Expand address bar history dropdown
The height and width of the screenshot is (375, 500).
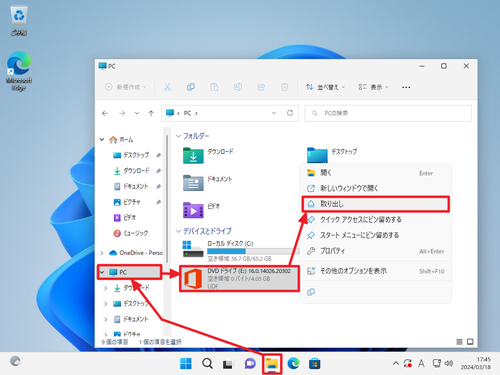pyautogui.click(x=274, y=113)
